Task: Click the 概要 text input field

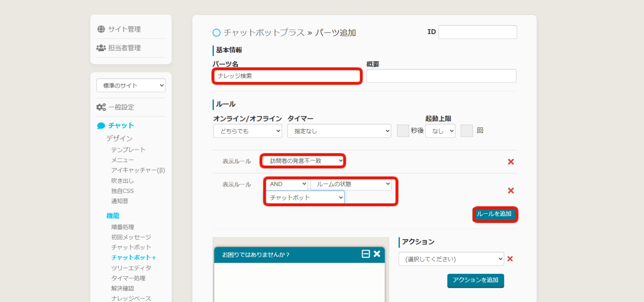Action: tap(441, 76)
